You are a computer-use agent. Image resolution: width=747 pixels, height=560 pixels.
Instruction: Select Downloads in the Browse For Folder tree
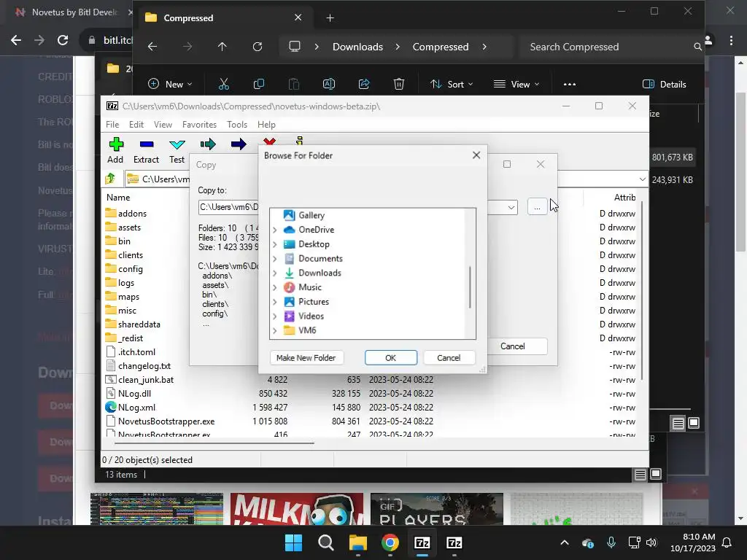pos(320,273)
